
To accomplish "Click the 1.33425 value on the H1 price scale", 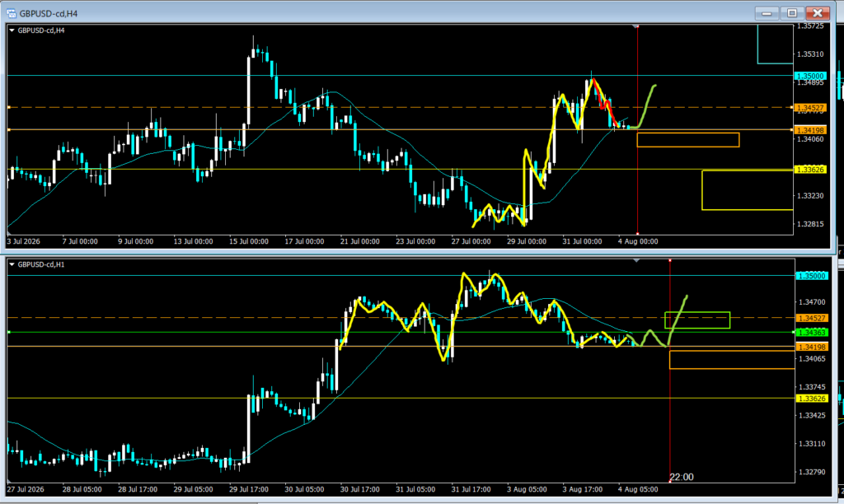I will pyautogui.click(x=812, y=416).
